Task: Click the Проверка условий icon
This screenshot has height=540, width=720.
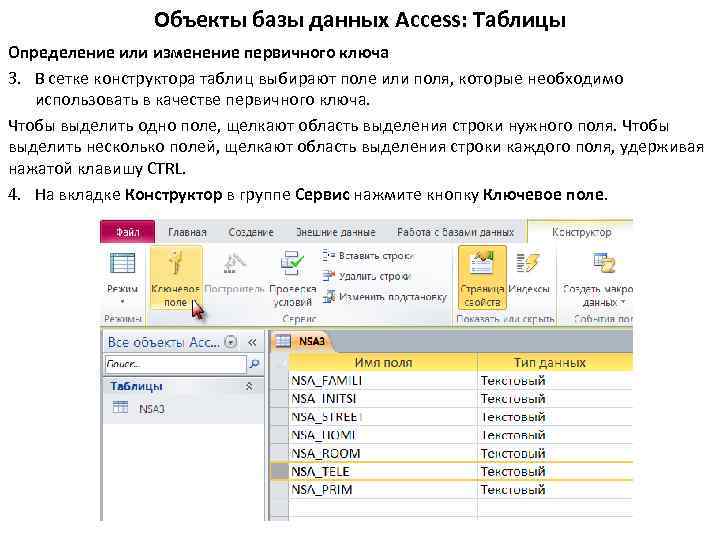Action: tap(292, 263)
